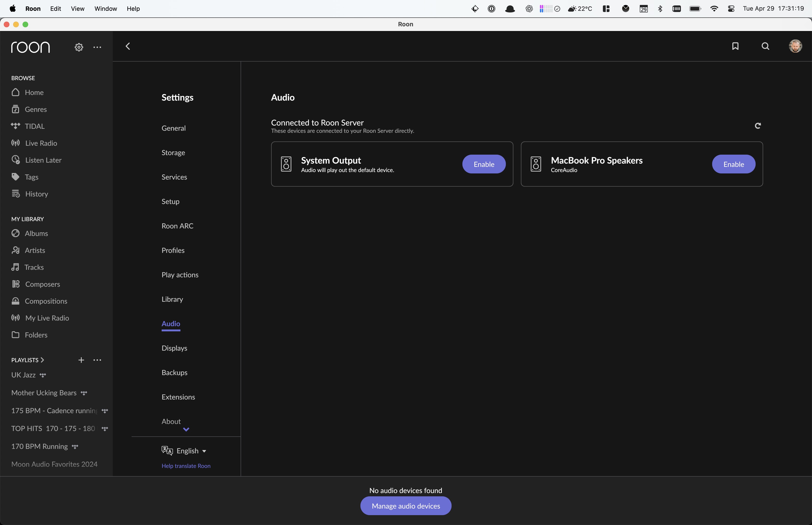Open Composers in My Library

pyautogui.click(x=35, y=284)
